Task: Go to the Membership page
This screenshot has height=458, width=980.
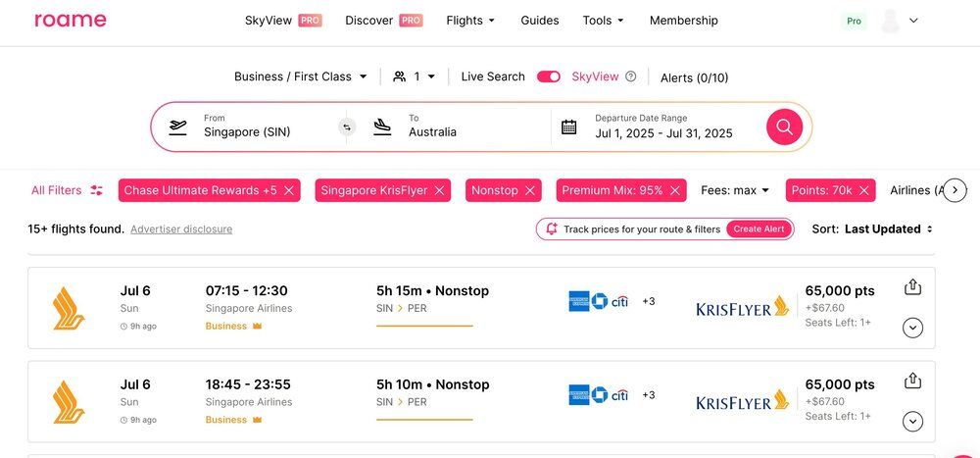Action: [683, 20]
